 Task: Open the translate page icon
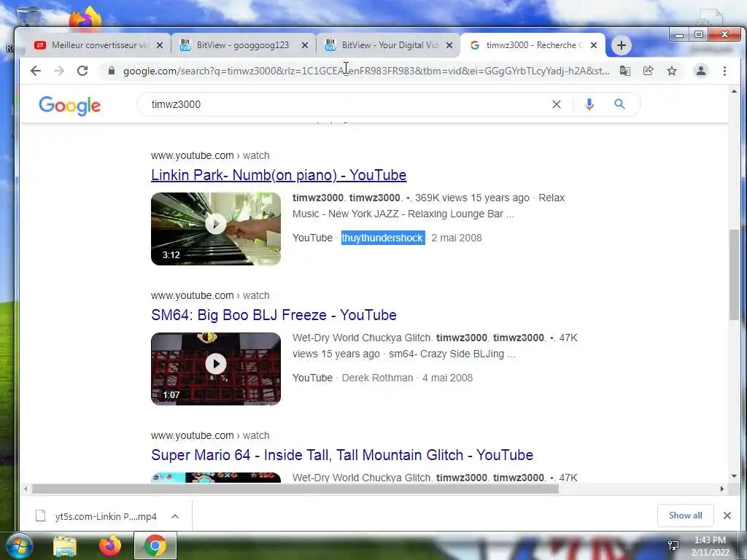624,71
